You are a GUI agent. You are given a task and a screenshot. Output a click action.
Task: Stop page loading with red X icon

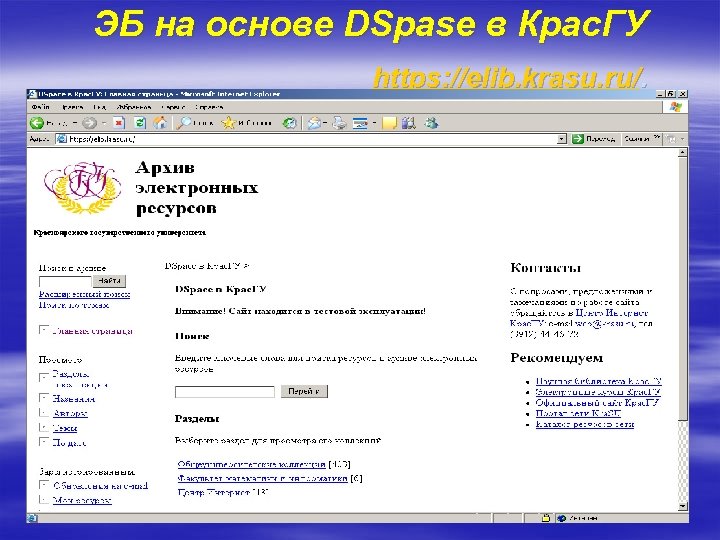tap(118, 123)
